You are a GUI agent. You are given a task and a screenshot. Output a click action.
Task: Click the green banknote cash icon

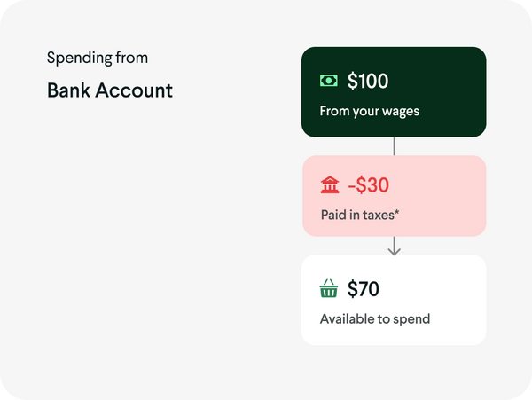pyautogui.click(x=329, y=81)
